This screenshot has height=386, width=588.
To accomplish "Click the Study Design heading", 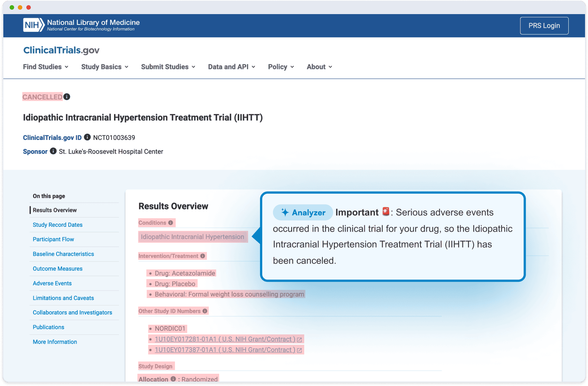I will point(155,366).
